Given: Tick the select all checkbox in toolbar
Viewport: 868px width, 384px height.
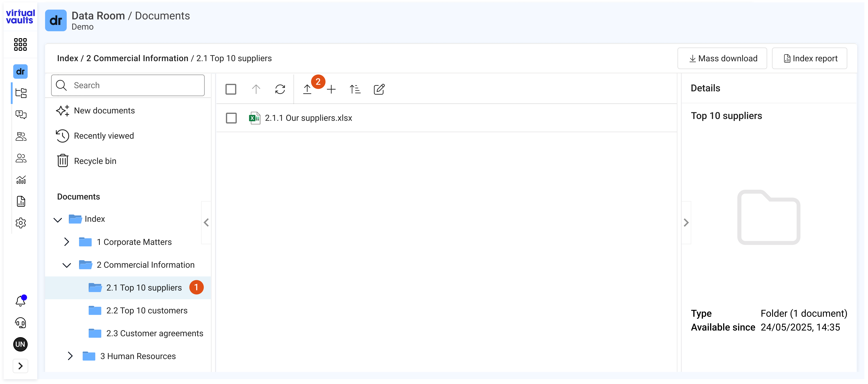Looking at the screenshot, I should click(x=231, y=89).
